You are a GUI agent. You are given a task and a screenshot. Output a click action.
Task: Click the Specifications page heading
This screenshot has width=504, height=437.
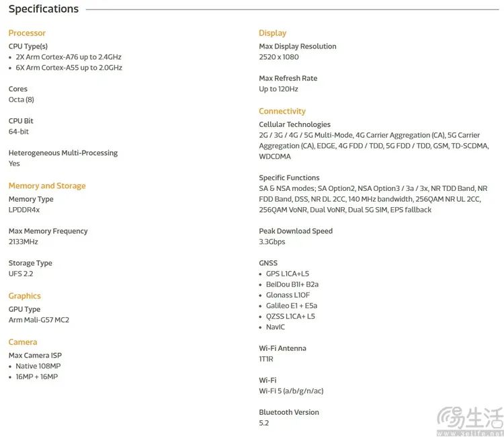tap(44, 9)
